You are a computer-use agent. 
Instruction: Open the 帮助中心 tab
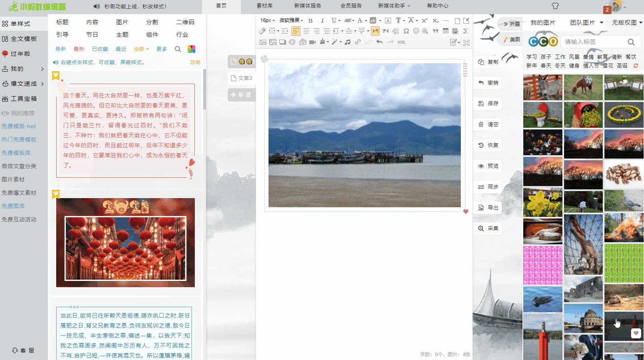[x=438, y=6]
